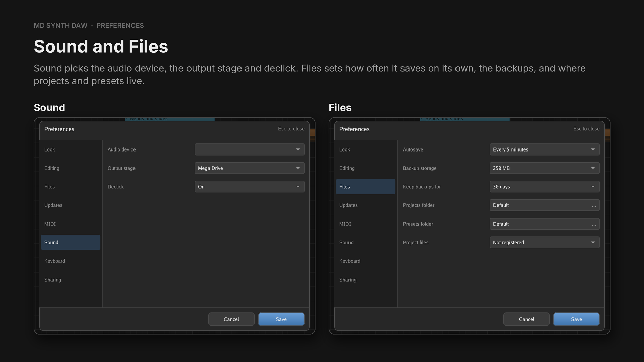The height and width of the screenshot is (362, 644).
Task: Select MIDI tab in Files preferences window
Action: pyautogui.click(x=366, y=224)
